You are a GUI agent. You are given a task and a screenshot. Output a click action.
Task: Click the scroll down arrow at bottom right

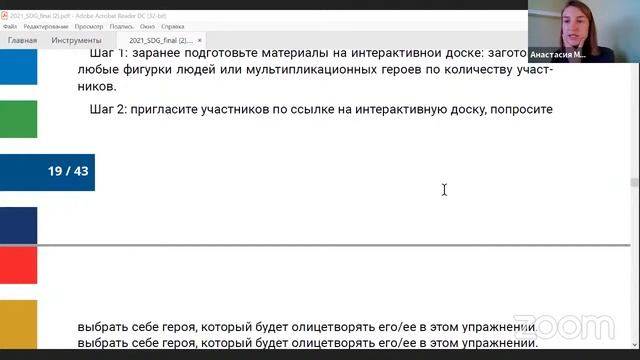coord(635,345)
